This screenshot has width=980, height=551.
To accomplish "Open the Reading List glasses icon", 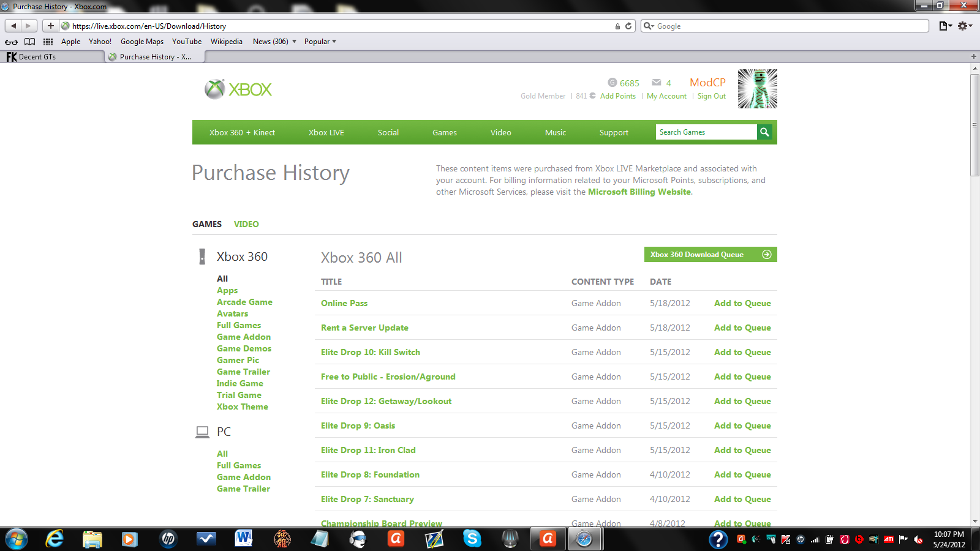I will click(x=11, y=42).
